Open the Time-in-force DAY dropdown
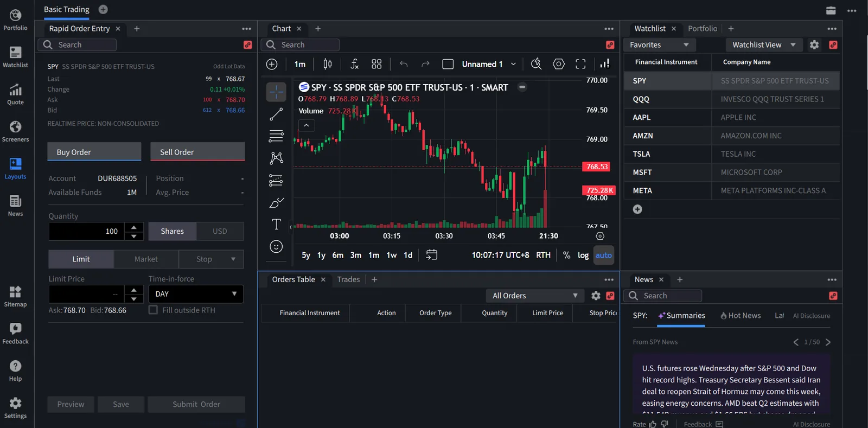Image resolution: width=868 pixels, height=428 pixels. click(196, 294)
